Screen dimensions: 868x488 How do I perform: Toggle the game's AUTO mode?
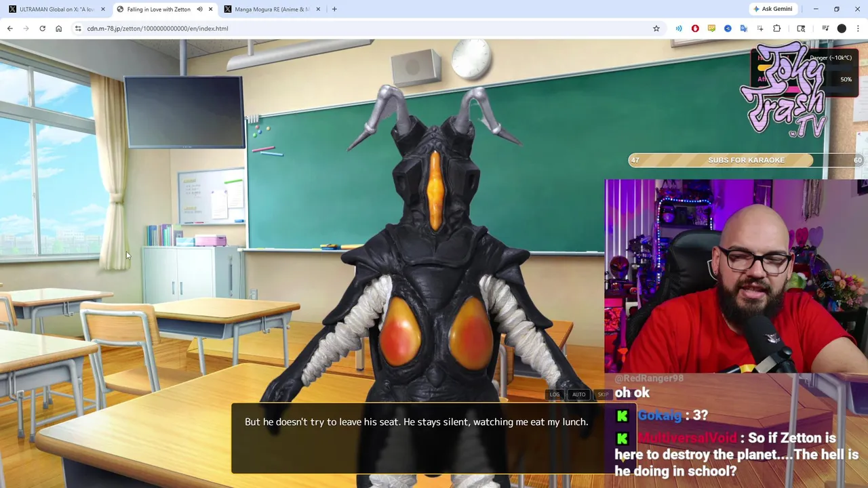[x=578, y=394]
